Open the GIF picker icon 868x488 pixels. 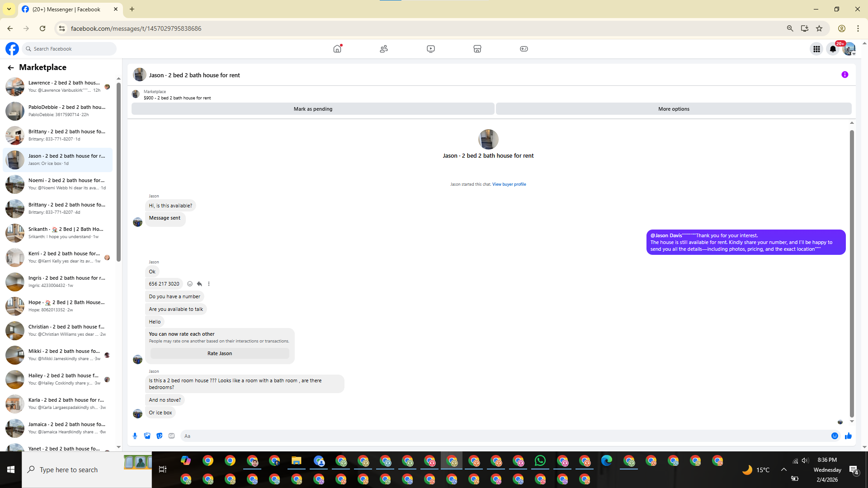pyautogui.click(x=171, y=436)
